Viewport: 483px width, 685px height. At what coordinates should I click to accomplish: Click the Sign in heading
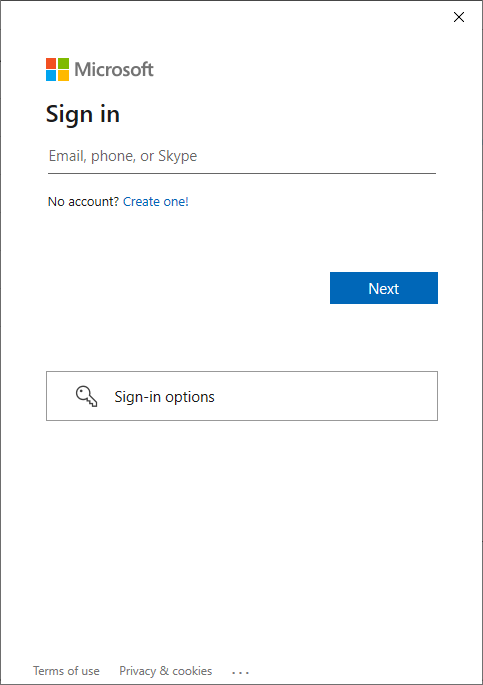tap(83, 114)
